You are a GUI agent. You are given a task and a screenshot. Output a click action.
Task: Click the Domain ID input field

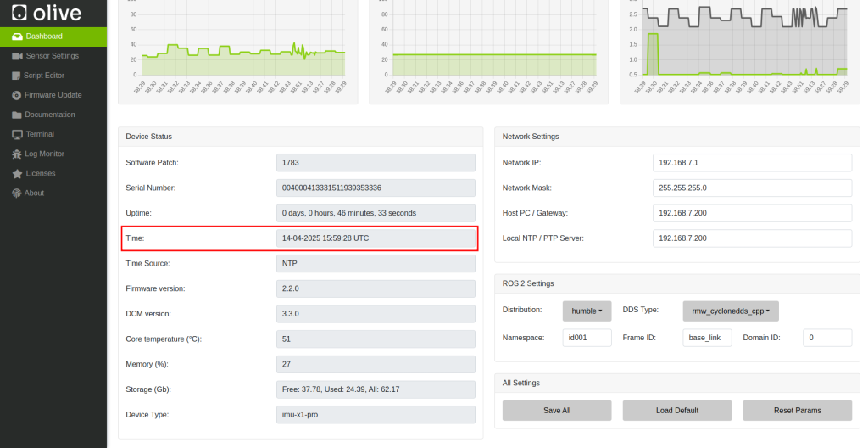pyautogui.click(x=826, y=338)
